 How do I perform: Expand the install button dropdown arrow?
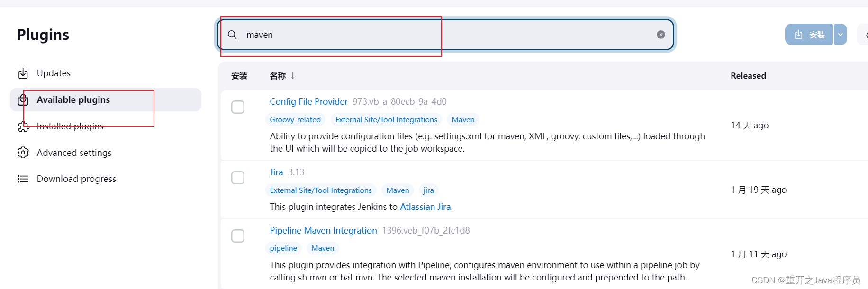pos(840,35)
